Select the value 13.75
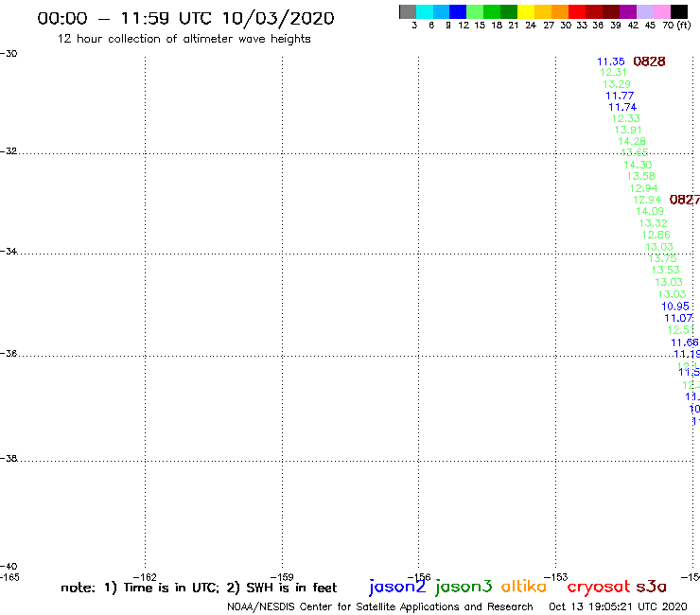 [662, 258]
